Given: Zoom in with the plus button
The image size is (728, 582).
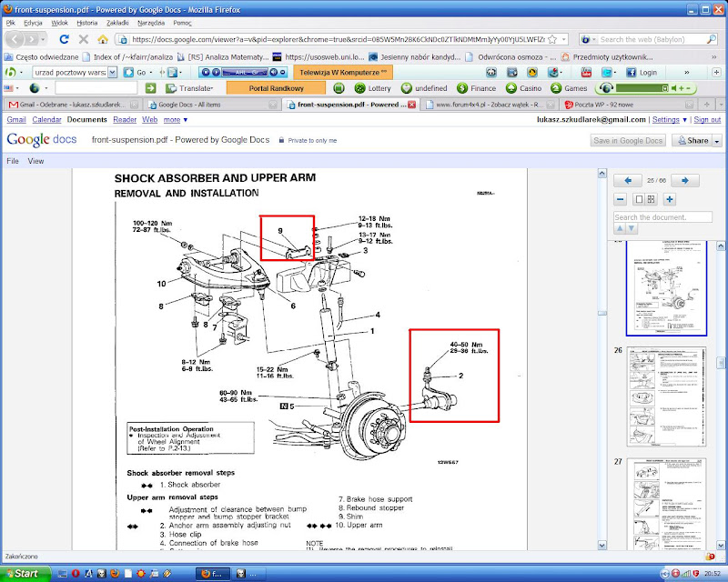Looking at the screenshot, I should click(x=670, y=199).
